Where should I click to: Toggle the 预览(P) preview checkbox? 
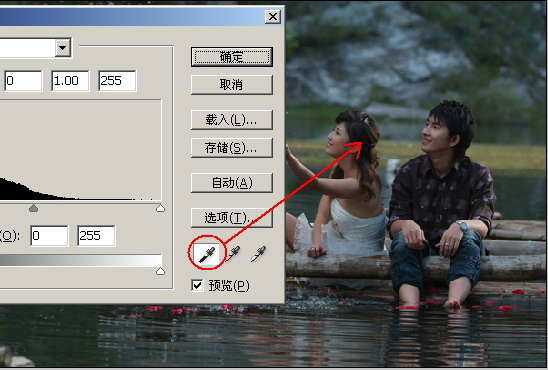tap(197, 285)
